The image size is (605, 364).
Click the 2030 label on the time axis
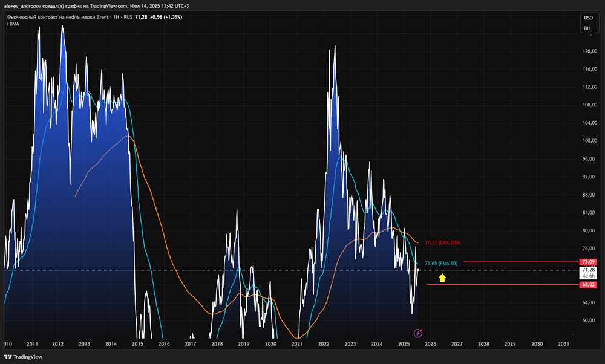537,344
